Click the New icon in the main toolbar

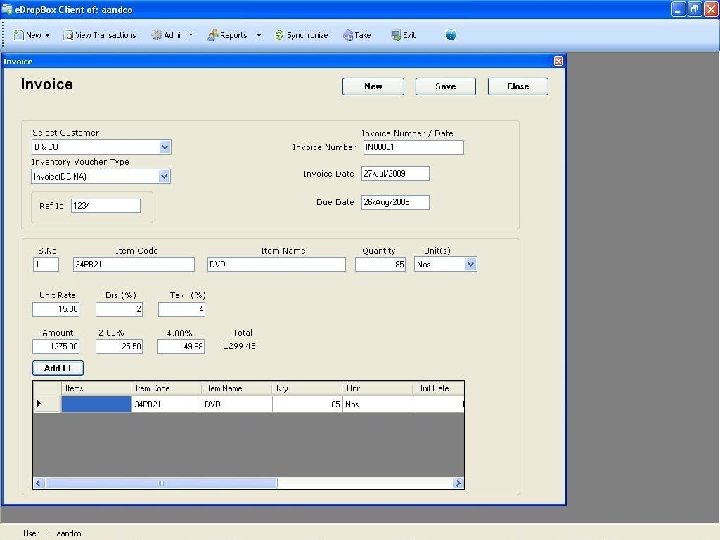click(20, 35)
